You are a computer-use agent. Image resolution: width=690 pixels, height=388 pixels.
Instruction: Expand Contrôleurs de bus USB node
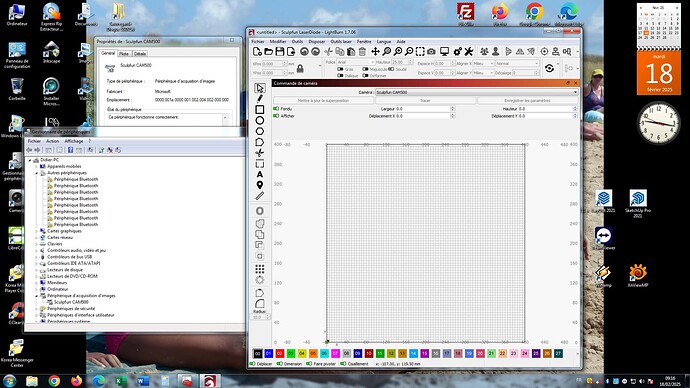[x=37, y=257]
